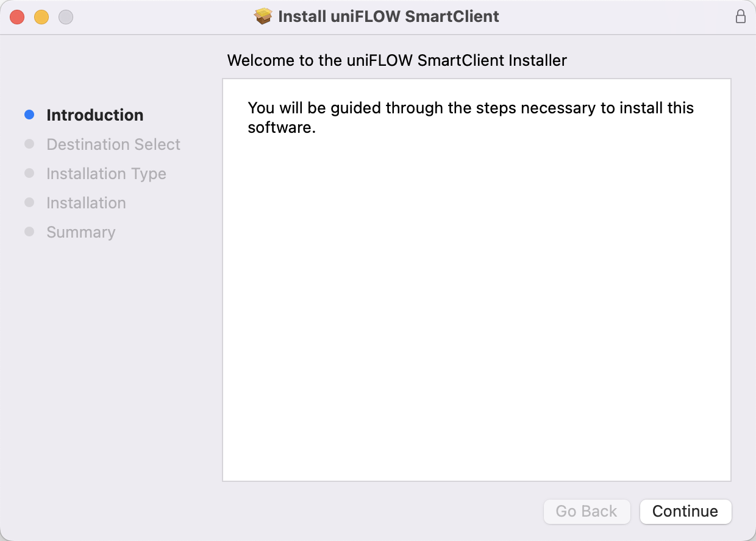Click the disabled gray zoom window button
756x541 pixels.
pos(66,17)
